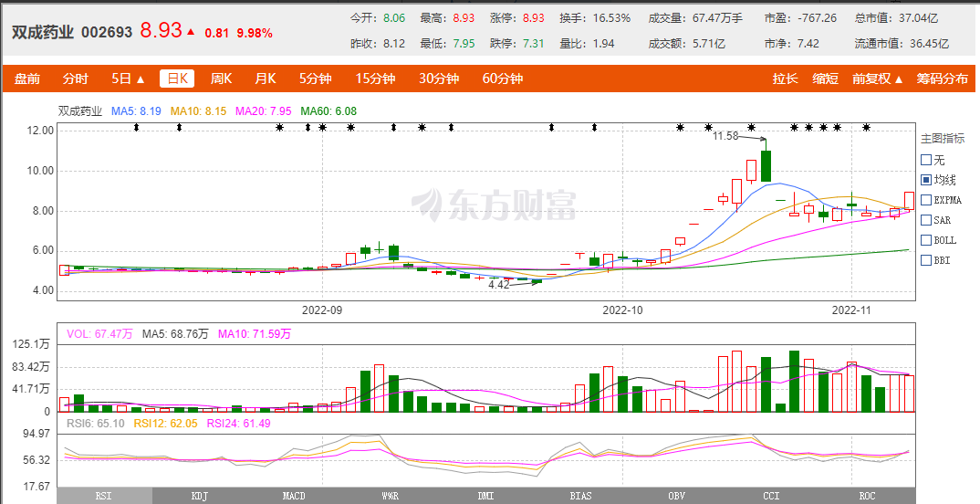Open the 60分钟 chart tab
This screenshot has width=980, height=504.
[x=502, y=79]
